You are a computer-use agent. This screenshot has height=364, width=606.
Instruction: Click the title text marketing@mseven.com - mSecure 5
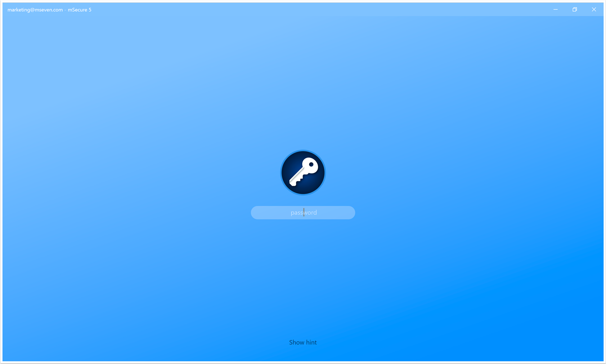click(x=49, y=9)
